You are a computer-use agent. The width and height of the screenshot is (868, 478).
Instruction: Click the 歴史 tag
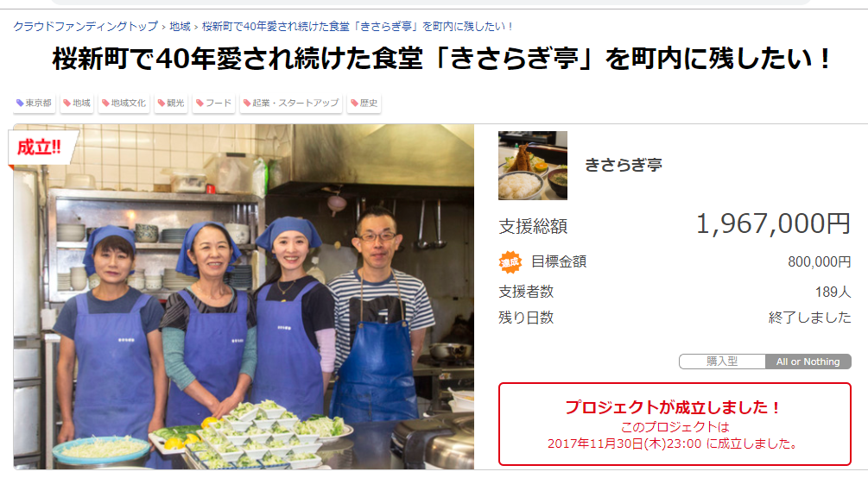(364, 103)
